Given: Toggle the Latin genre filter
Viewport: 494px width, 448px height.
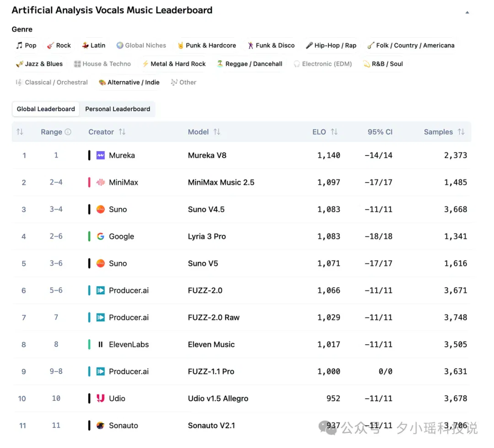Looking at the screenshot, I should point(94,45).
